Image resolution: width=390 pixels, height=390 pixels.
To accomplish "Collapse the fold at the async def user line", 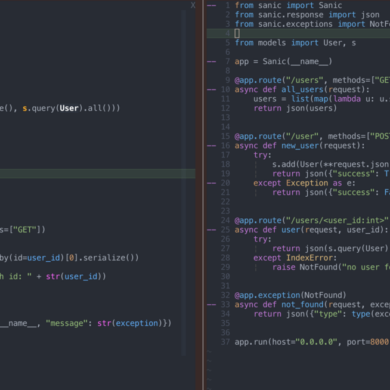I will (x=212, y=230).
